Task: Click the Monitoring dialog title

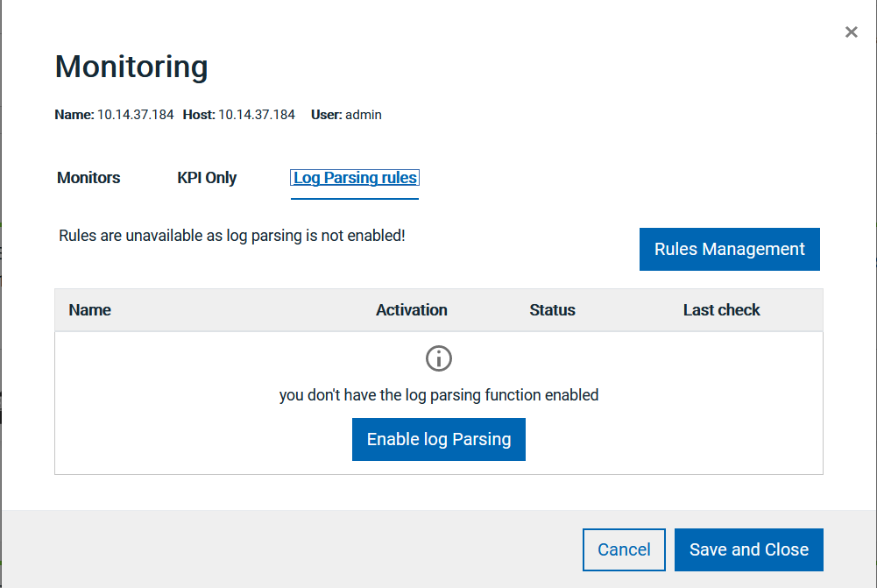Action: point(131,67)
